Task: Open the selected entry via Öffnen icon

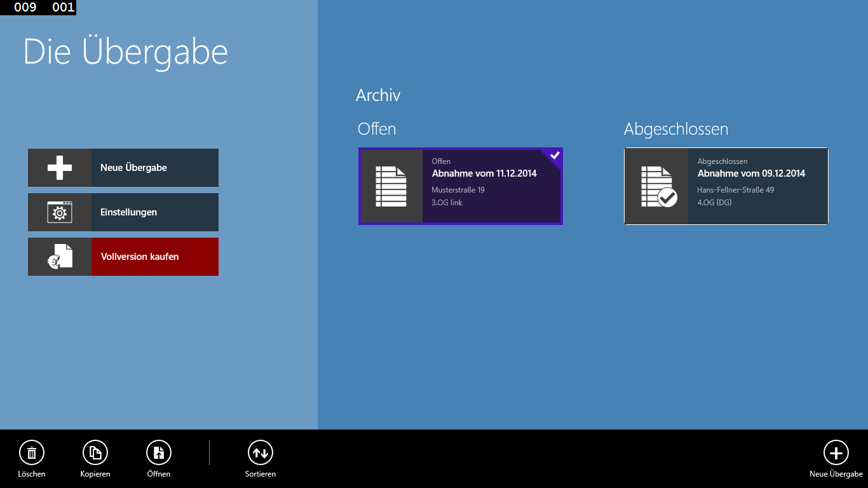Action: pos(159,453)
